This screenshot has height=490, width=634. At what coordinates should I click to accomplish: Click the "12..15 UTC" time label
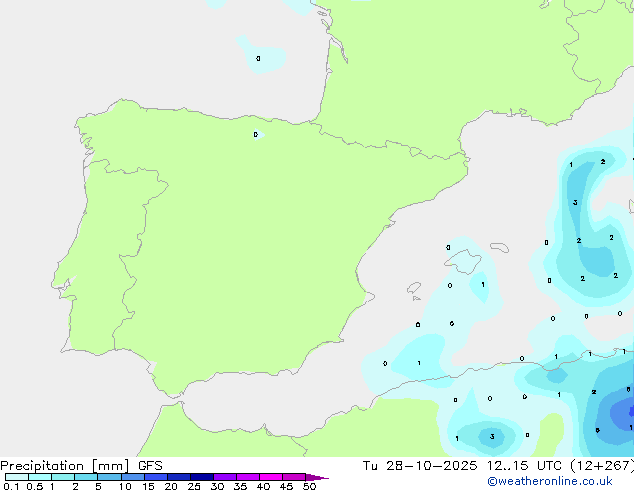[524, 466]
